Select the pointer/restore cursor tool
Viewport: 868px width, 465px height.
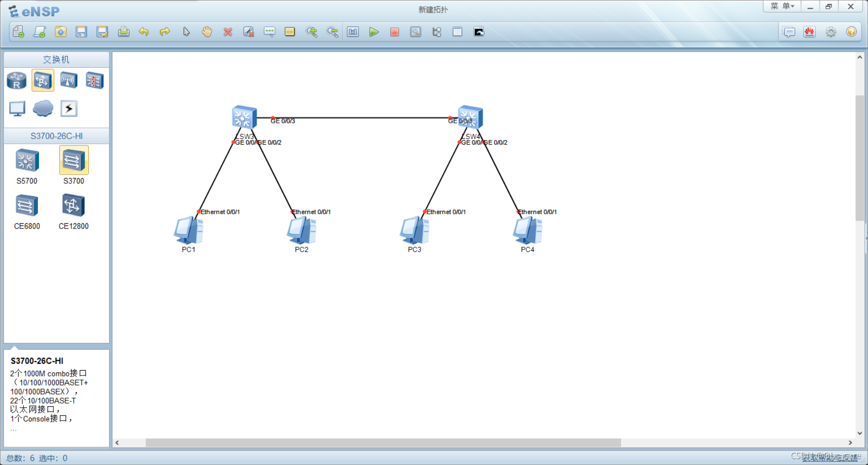(x=186, y=32)
